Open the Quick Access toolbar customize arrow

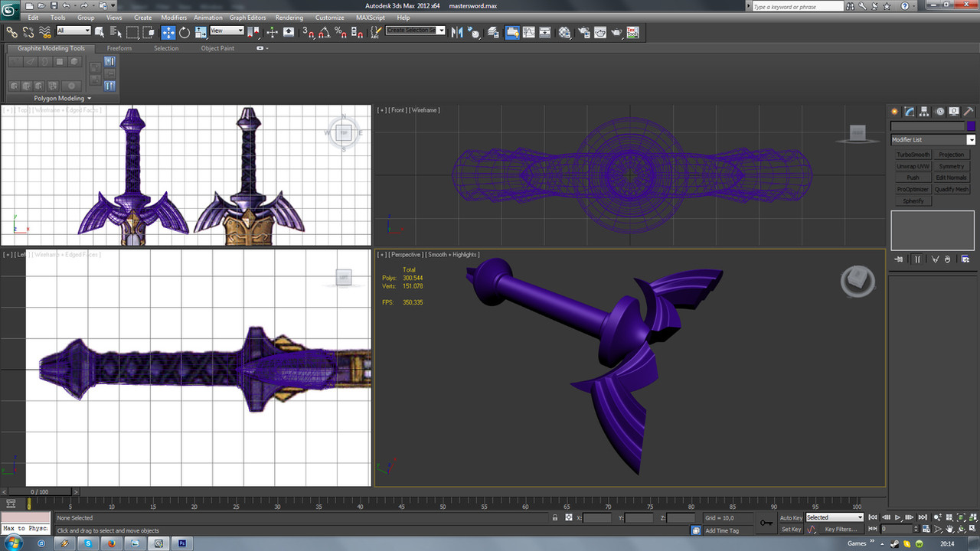[x=113, y=6]
